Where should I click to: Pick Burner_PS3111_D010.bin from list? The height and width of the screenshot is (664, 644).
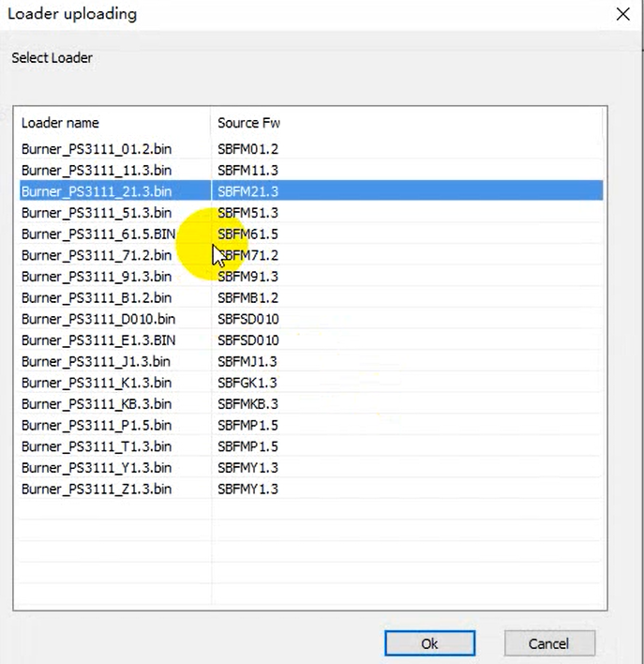(98, 319)
